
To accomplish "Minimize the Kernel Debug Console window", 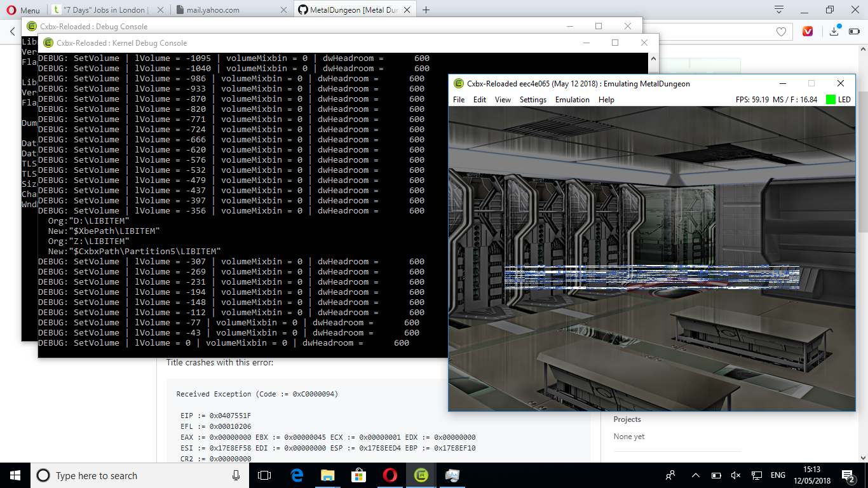I will click(x=586, y=43).
